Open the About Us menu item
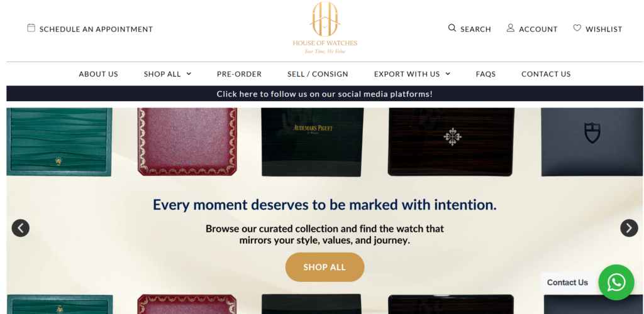 pyautogui.click(x=98, y=74)
